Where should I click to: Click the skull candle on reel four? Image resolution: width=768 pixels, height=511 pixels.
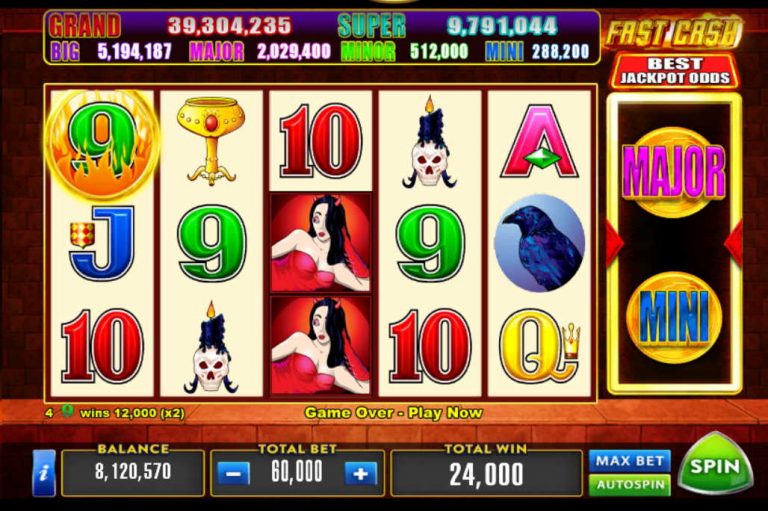pyautogui.click(x=430, y=142)
